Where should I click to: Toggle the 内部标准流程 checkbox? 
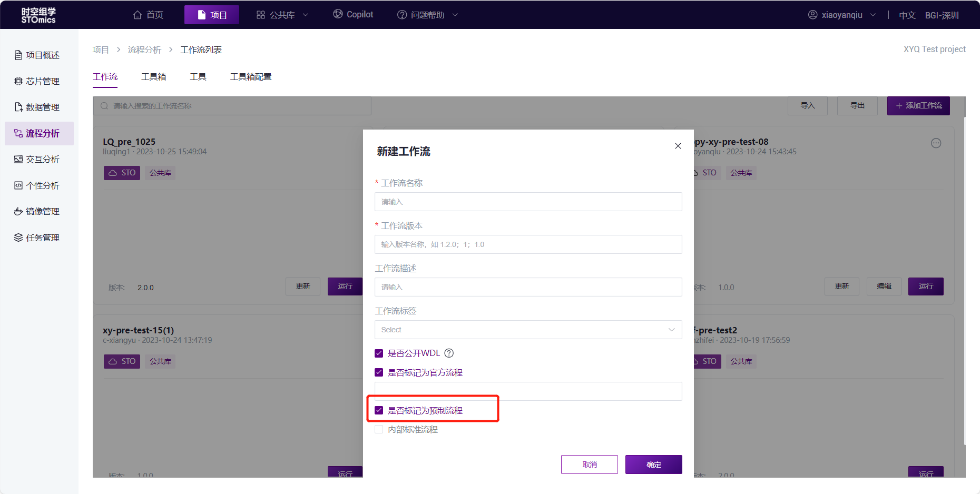click(x=379, y=429)
